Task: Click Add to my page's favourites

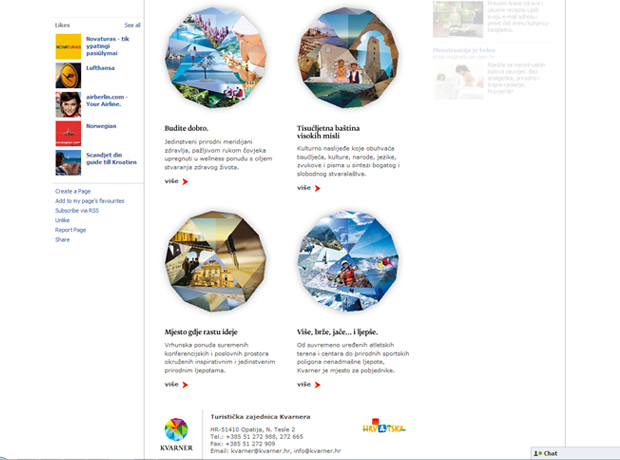Action: pyautogui.click(x=90, y=200)
